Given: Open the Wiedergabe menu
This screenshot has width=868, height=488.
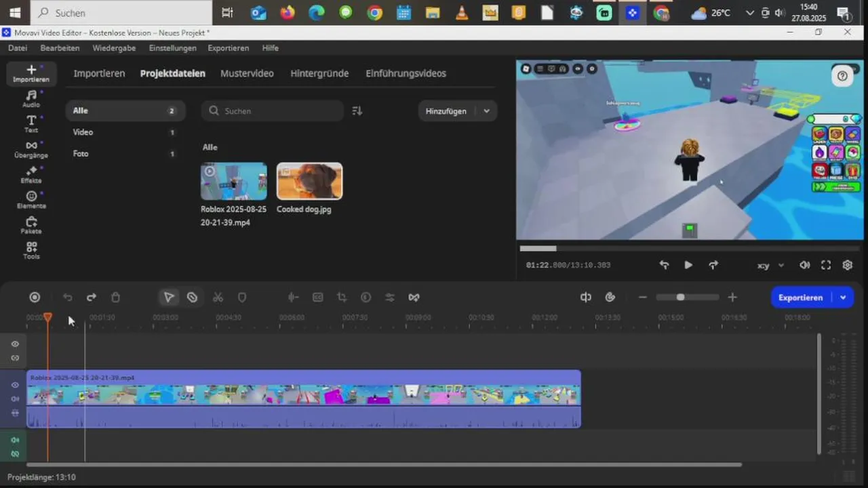Looking at the screenshot, I should coord(114,48).
